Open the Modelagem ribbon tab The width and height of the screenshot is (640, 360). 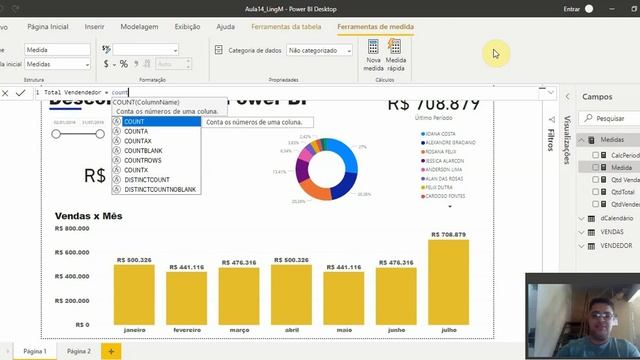(x=139, y=27)
